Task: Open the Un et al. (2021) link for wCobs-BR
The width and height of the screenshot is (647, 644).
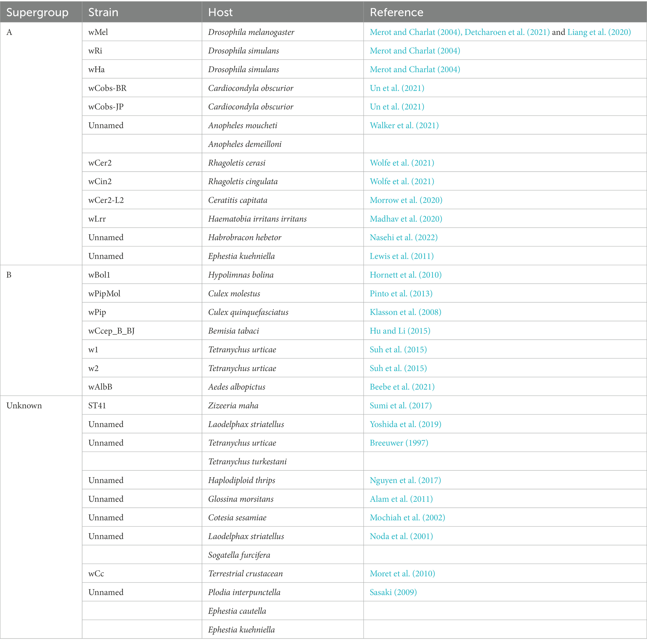Action: click(x=397, y=88)
